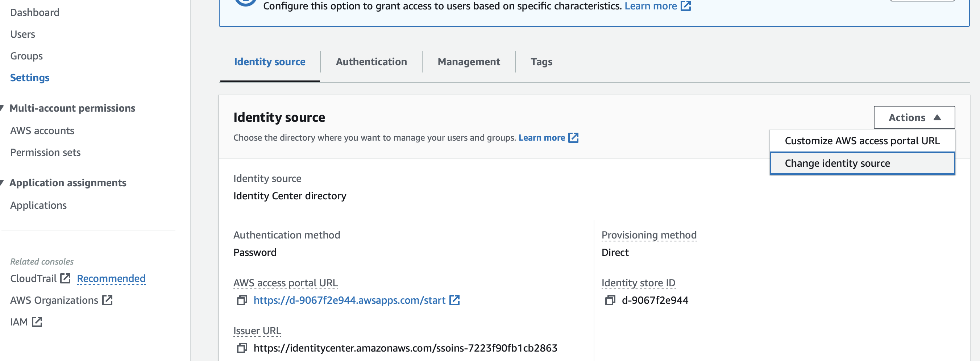Collapse the Application assignments section
Screen dimensions: 980x361
pos(2,183)
